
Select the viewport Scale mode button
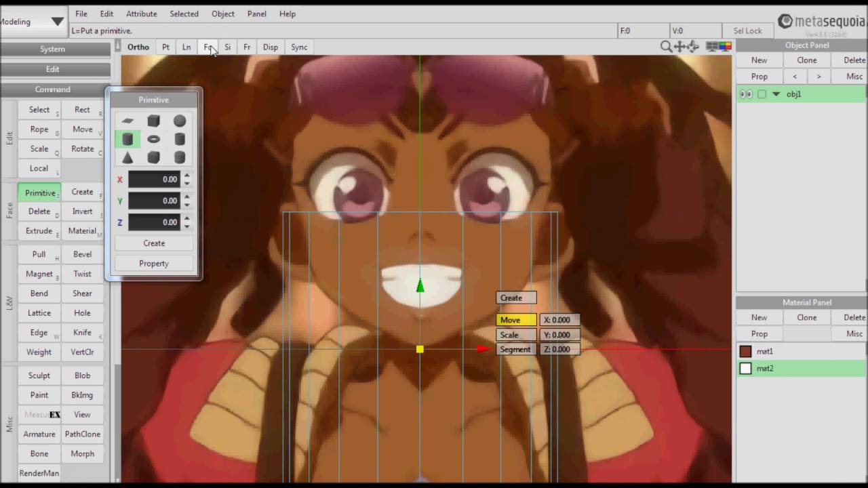point(516,335)
